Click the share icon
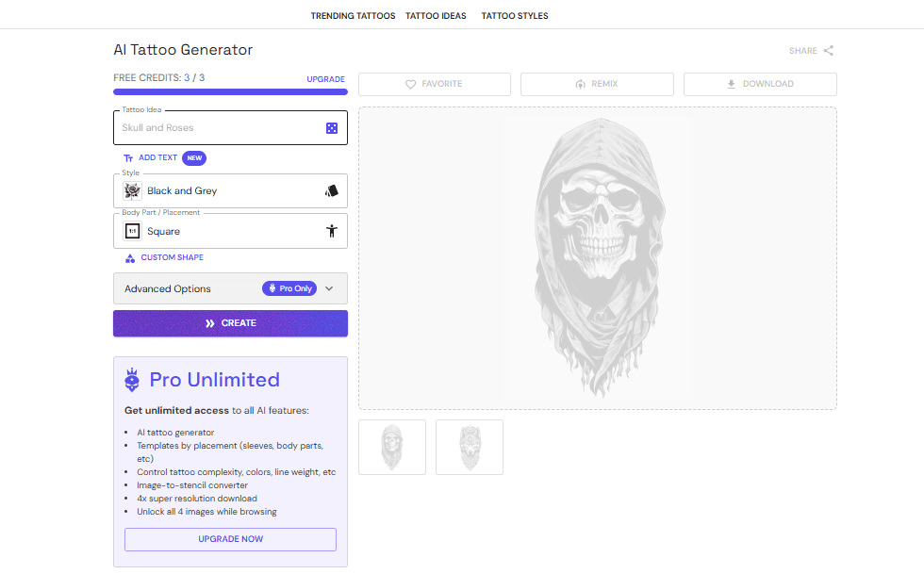The width and height of the screenshot is (924, 574). click(x=829, y=51)
